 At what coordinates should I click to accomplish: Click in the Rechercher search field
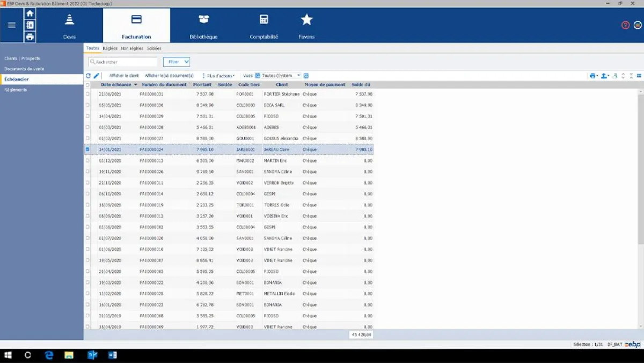pyautogui.click(x=123, y=62)
